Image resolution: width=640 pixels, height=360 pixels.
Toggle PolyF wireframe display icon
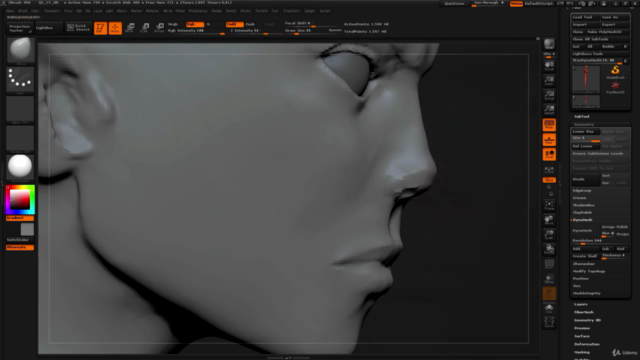[549, 264]
